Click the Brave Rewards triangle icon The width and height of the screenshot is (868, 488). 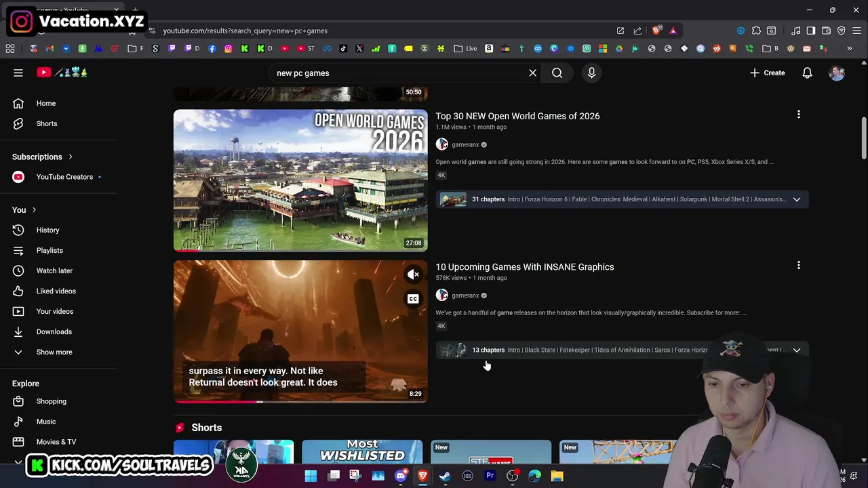673,30
